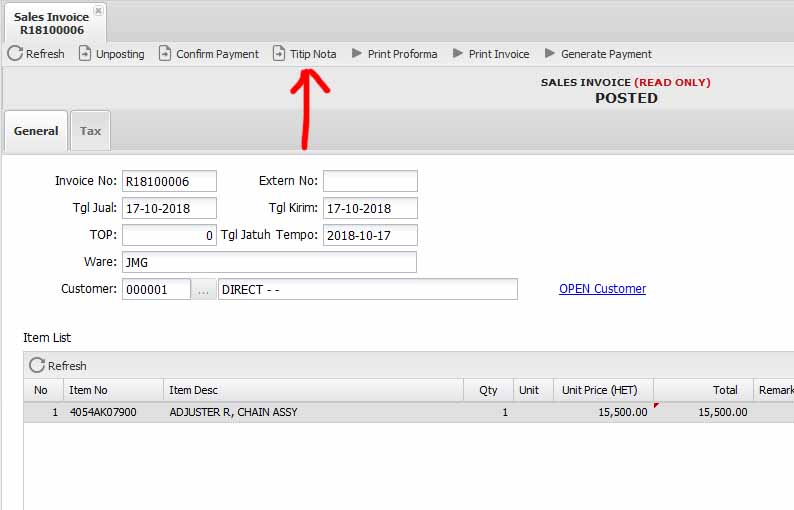
Task: Click the Unposting toolbar icon
Action: tap(85, 54)
